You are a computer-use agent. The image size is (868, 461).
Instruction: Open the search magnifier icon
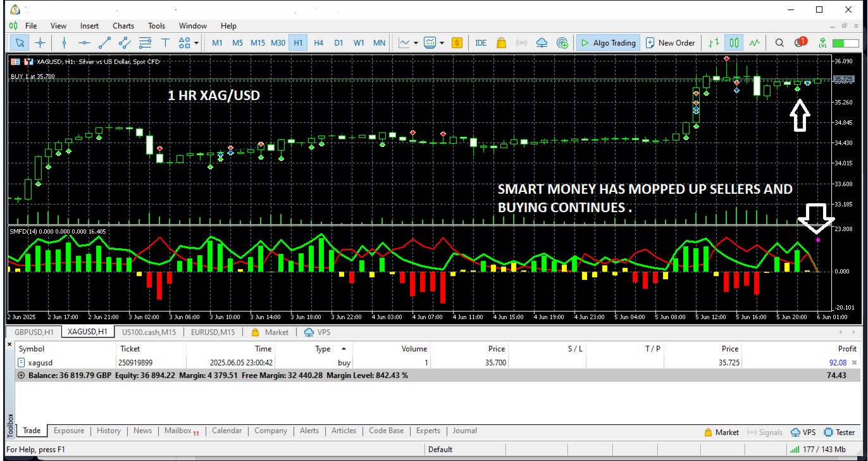click(x=780, y=43)
